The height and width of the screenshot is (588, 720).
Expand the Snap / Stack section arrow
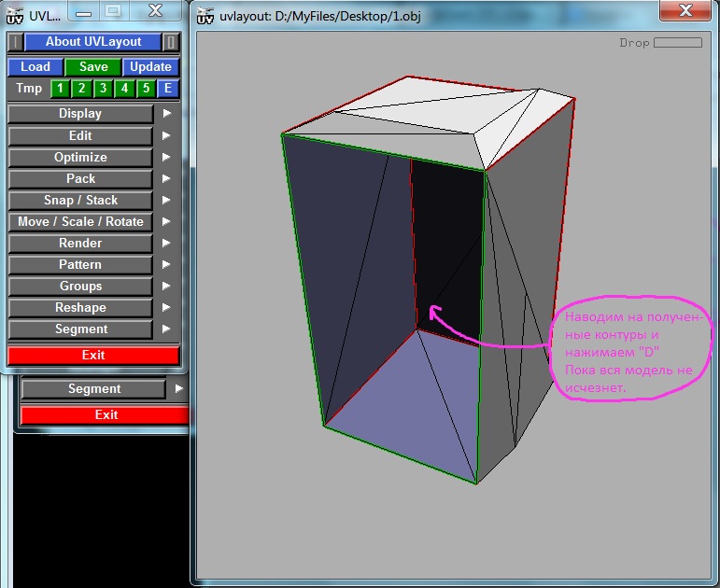167,200
